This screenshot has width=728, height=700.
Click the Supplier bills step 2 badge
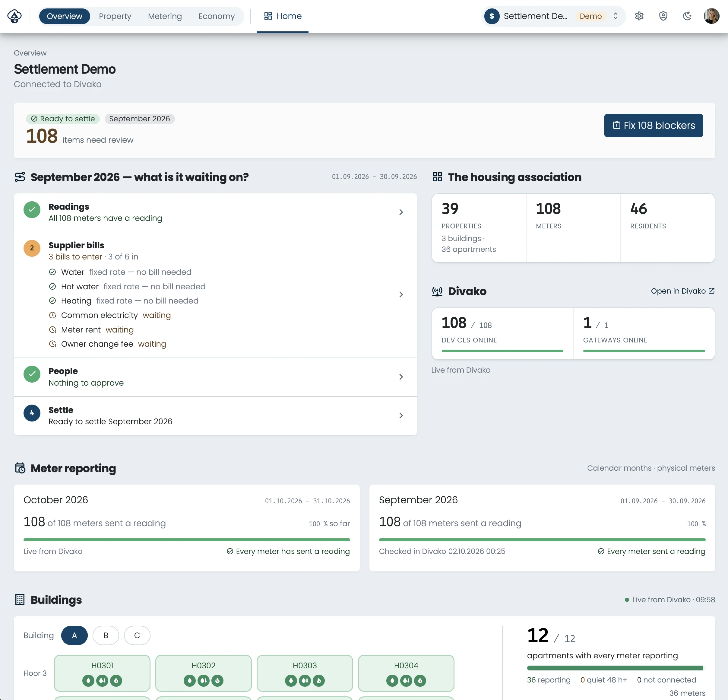tap(32, 248)
